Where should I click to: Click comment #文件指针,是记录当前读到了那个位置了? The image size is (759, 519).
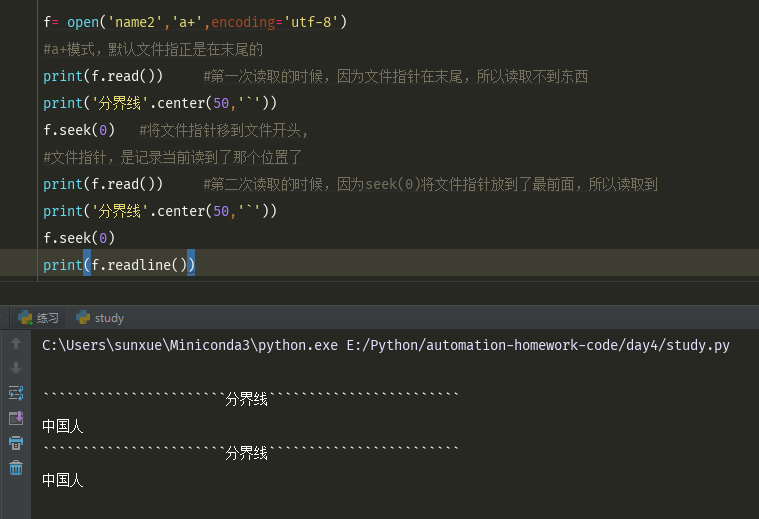173,157
